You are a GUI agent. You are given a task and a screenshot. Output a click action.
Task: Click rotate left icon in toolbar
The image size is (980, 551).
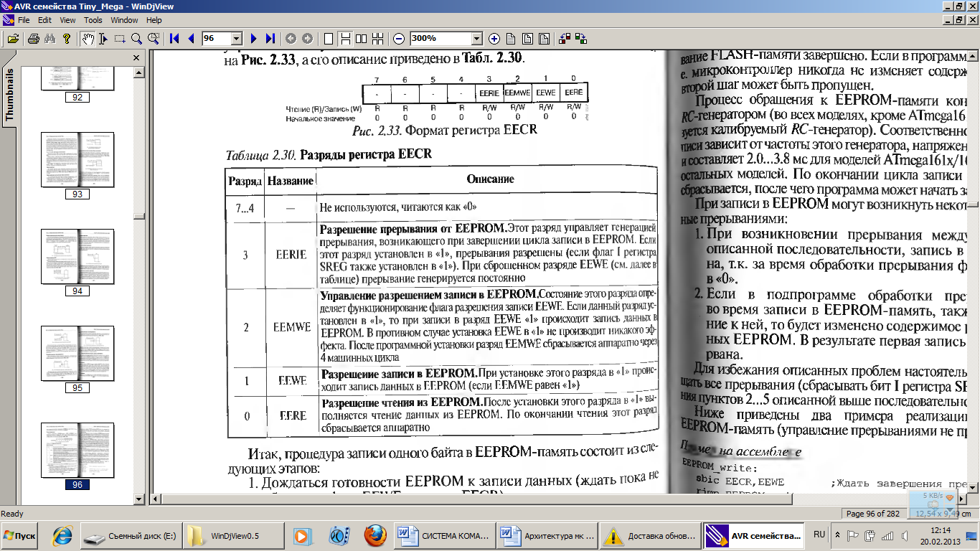pyautogui.click(x=565, y=39)
